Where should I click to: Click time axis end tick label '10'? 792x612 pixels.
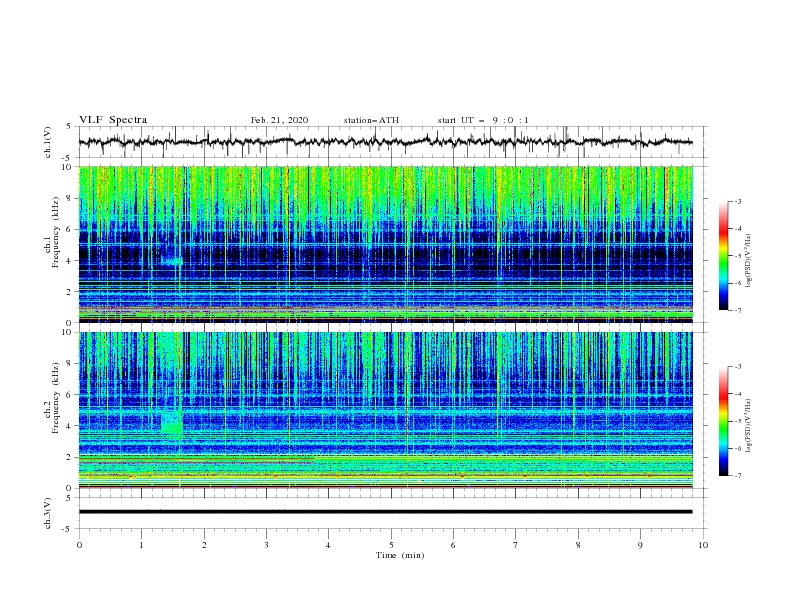[x=703, y=545]
